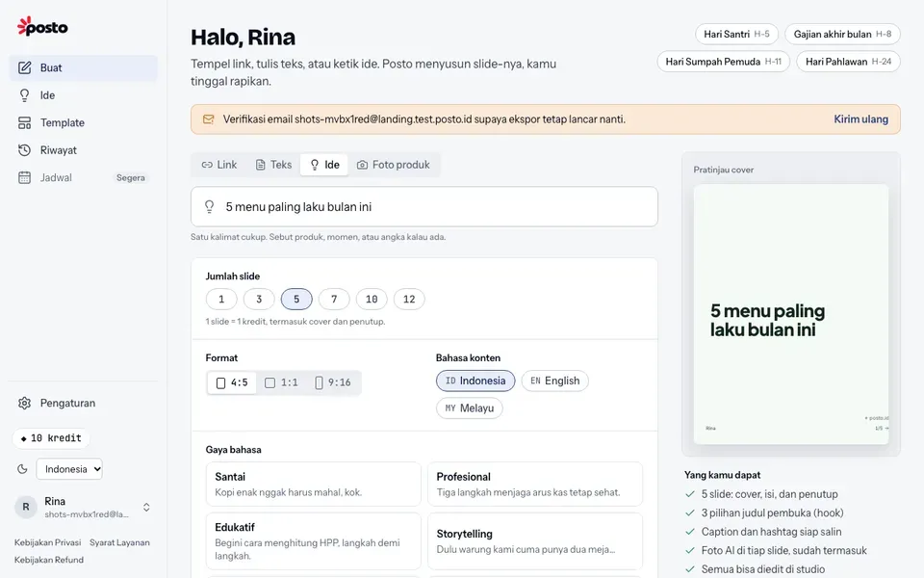Choose the Santai tone card
924x578 pixels.
coord(314,485)
